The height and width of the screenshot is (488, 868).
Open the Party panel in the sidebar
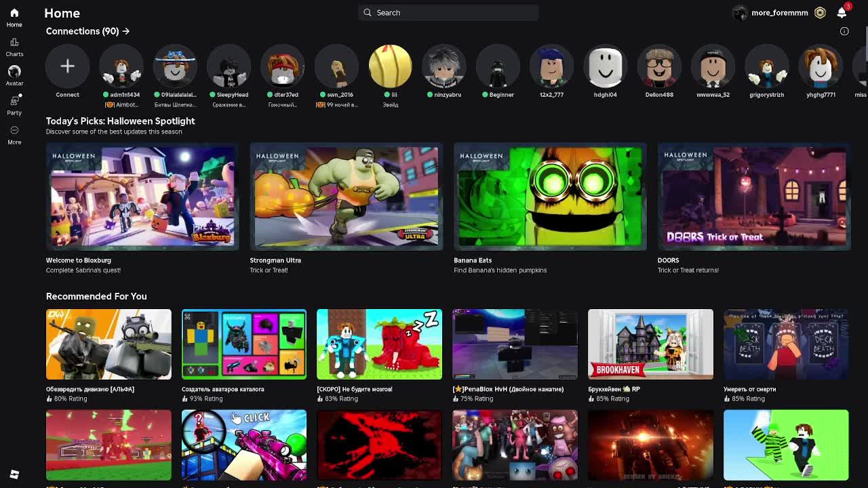click(x=14, y=105)
